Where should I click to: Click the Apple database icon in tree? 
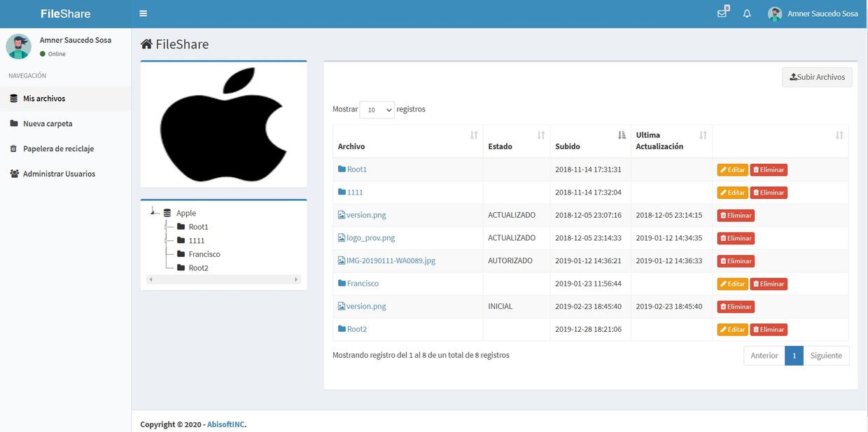167,213
